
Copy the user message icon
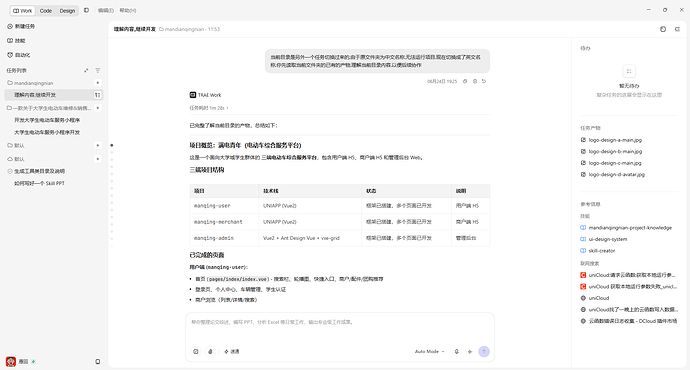pyautogui.click(x=465, y=81)
